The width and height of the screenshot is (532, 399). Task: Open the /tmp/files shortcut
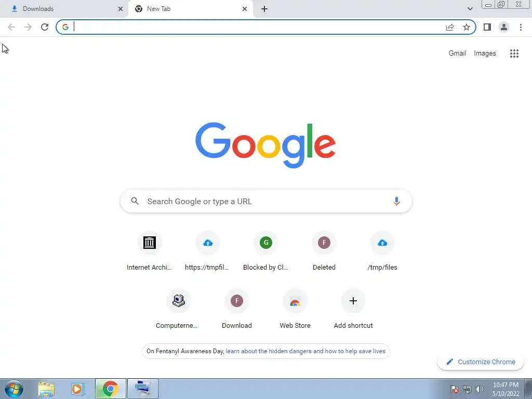point(382,251)
